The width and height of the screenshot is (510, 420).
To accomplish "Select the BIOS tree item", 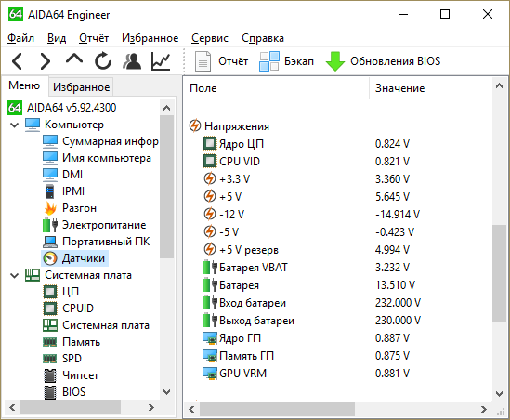I will tap(64, 392).
